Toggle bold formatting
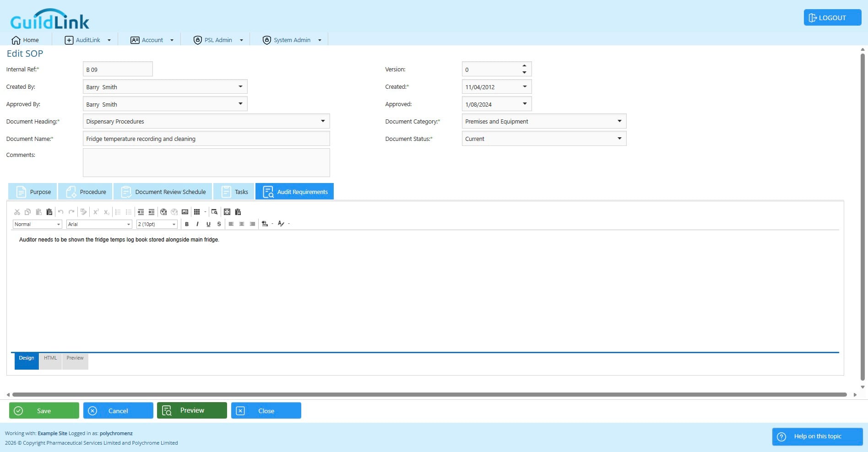 pos(187,224)
